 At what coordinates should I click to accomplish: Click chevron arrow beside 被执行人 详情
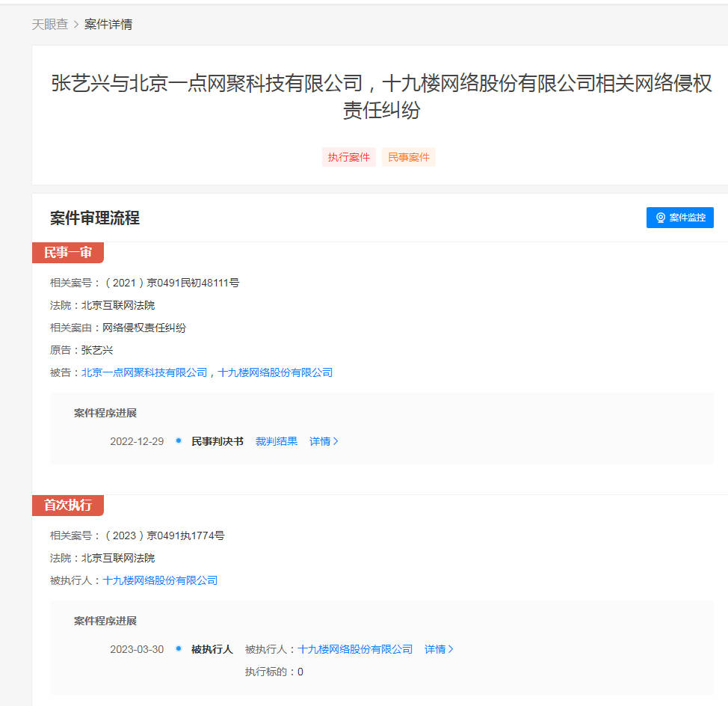click(451, 649)
